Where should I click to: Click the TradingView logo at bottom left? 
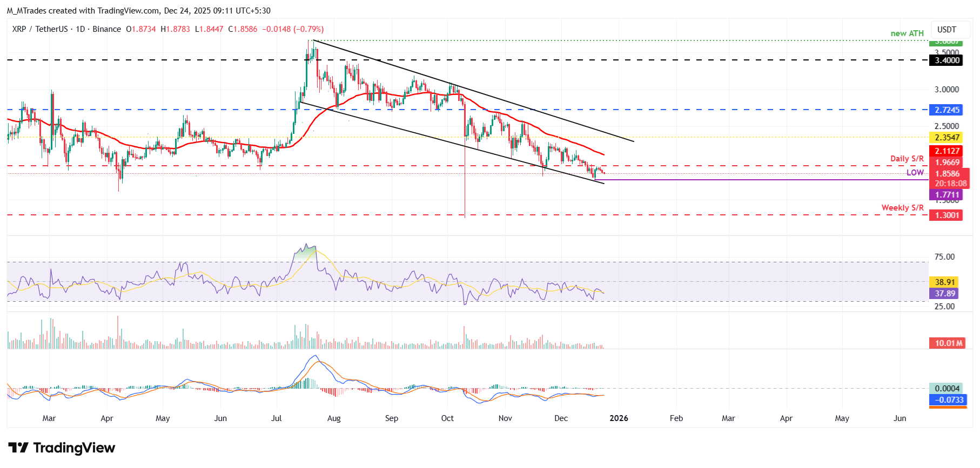point(62,448)
